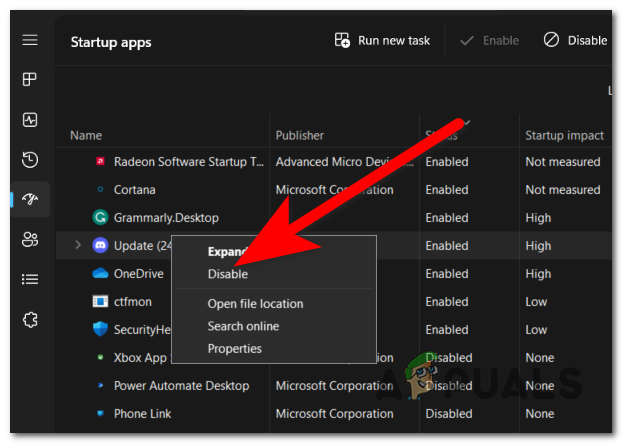Open the hamburger navigation menu
The width and height of the screenshot is (623, 444).
pos(30,40)
